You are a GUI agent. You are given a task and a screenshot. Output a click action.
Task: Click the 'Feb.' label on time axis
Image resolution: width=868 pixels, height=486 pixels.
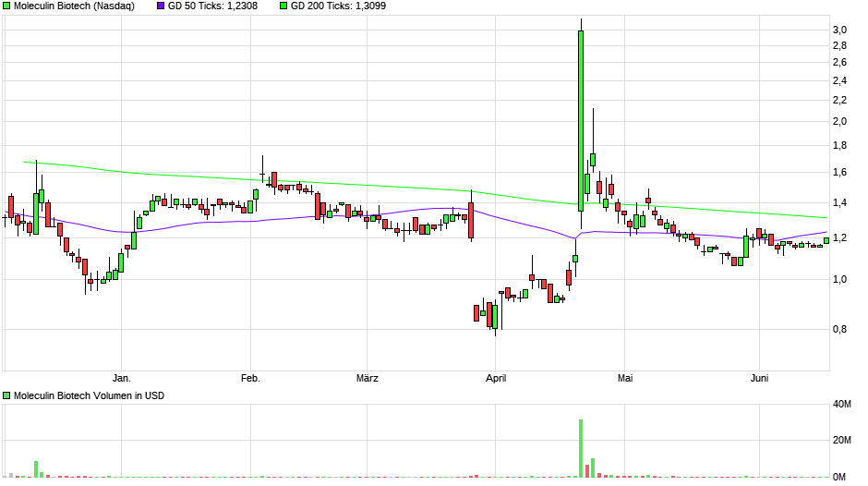(249, 378)
